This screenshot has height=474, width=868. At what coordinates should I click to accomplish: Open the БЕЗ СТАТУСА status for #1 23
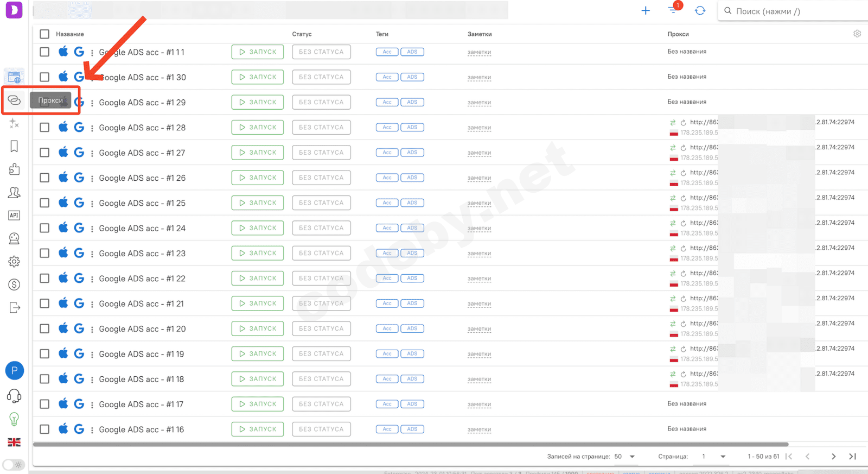coord(321,253)
